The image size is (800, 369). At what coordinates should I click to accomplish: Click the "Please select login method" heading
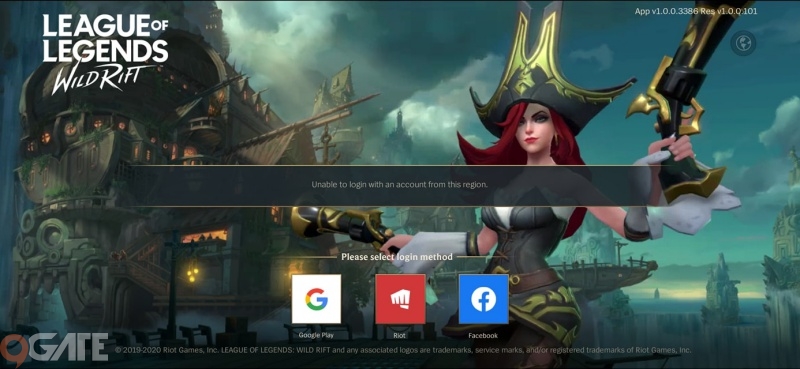(x=397, y=257)
